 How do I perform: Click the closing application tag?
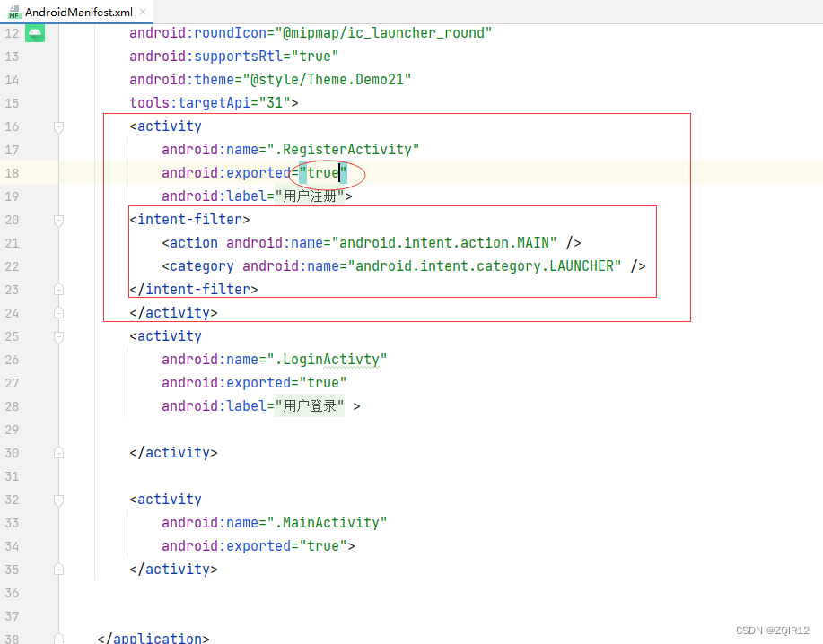click(153, 638)
